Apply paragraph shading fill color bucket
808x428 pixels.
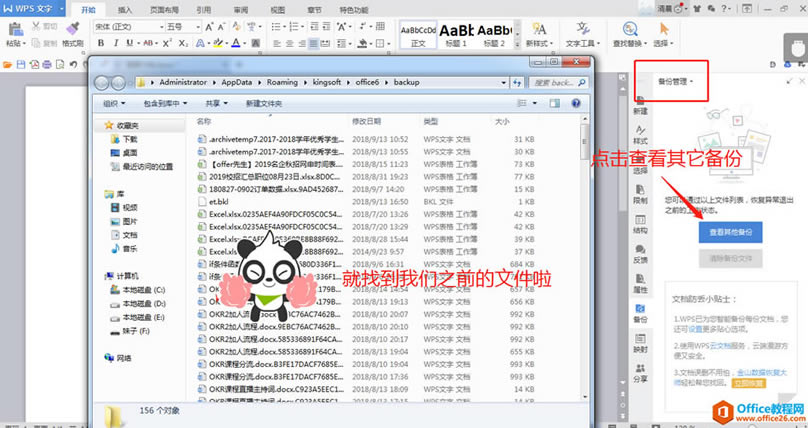[363, 43]
